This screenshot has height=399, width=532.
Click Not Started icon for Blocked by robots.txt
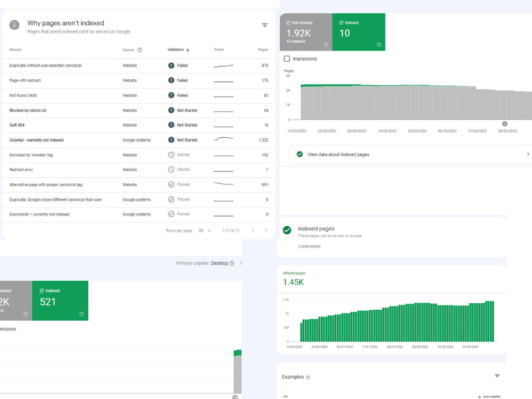pos(171,110)
